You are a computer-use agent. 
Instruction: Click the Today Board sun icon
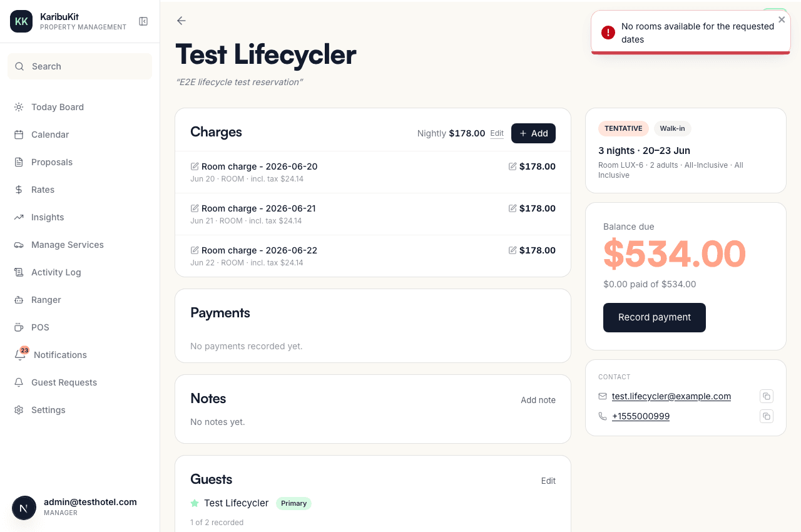(x=19, y=107)
